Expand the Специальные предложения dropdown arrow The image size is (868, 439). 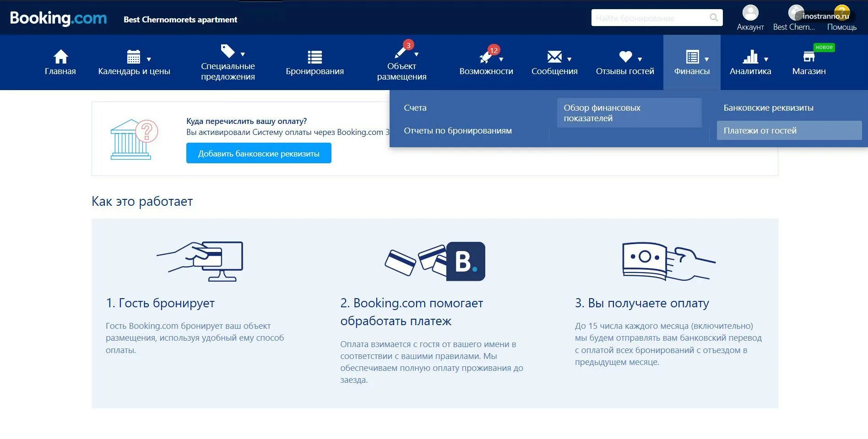[243, 54]
